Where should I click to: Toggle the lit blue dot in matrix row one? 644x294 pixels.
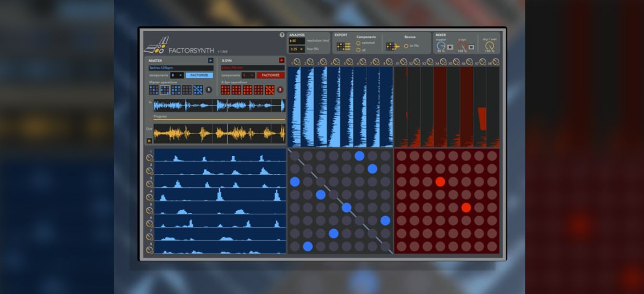(359, 156)
